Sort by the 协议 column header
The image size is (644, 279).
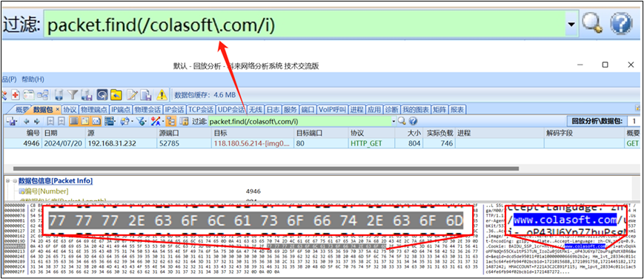coord(371,133)
